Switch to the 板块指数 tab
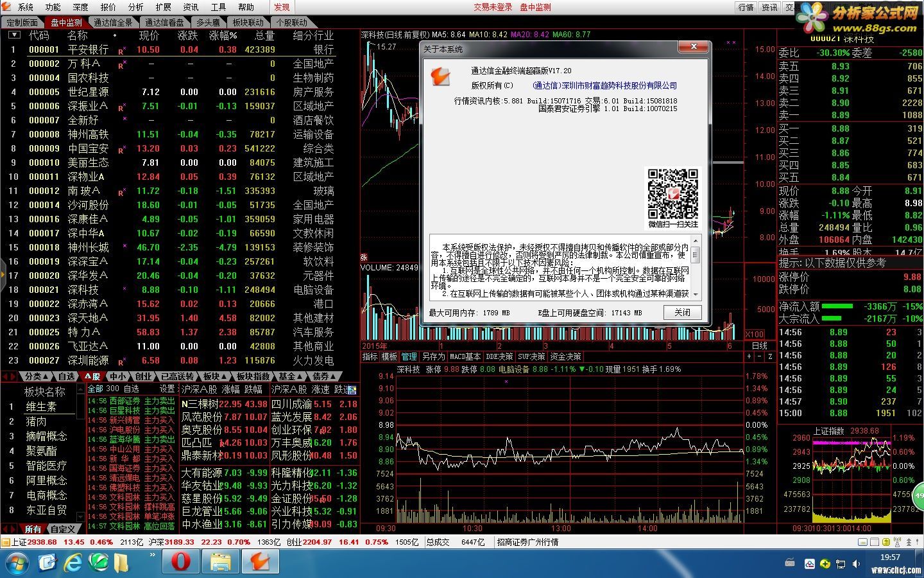Screen dimensions: 924x578 [x=253, y=376]
